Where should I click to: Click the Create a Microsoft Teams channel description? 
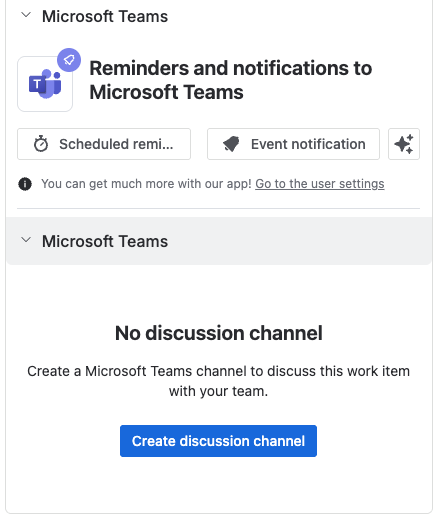(218, 381)
